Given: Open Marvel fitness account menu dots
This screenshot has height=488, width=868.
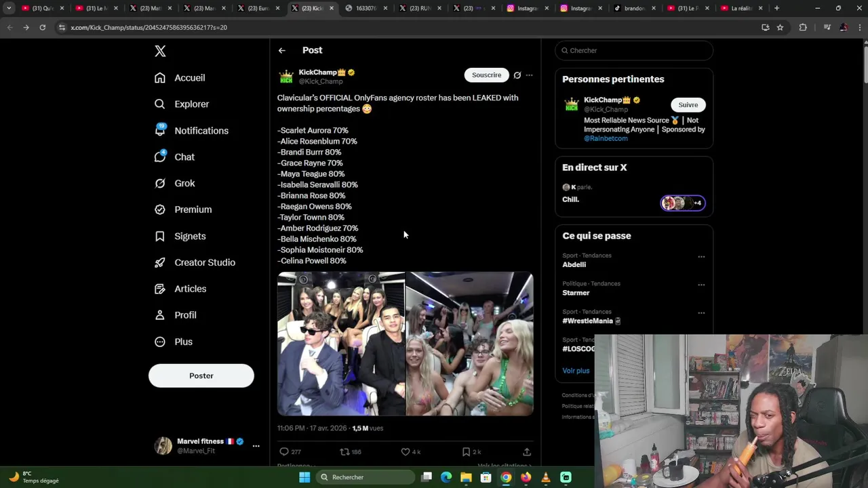Looking at the screenshot, I should coord(256,446).
